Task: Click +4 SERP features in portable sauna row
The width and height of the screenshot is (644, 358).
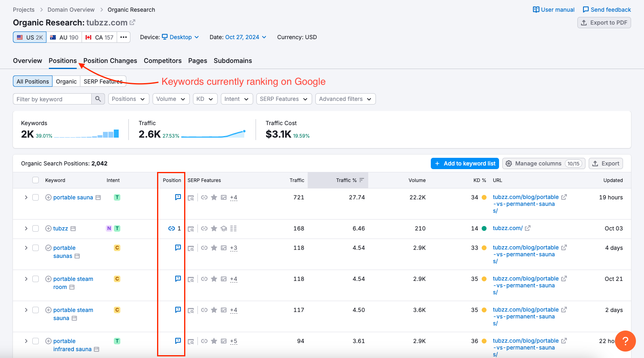Action: [x=234, y=197]
